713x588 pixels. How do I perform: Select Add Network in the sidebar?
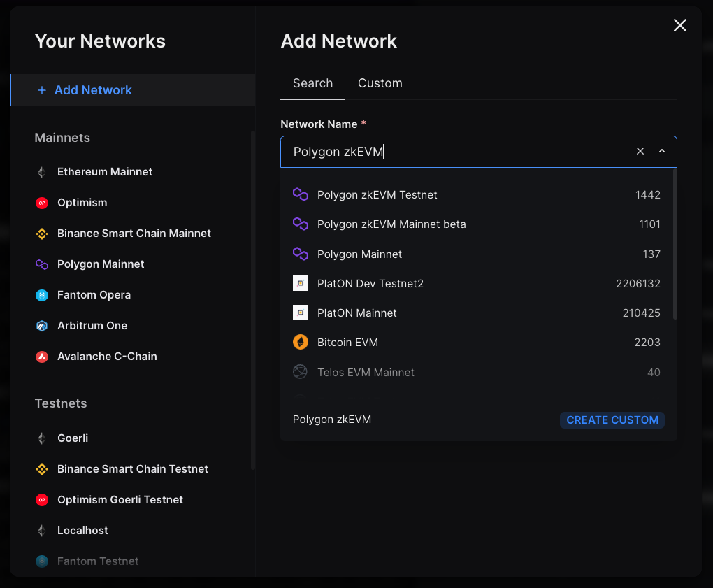[132, 90]
